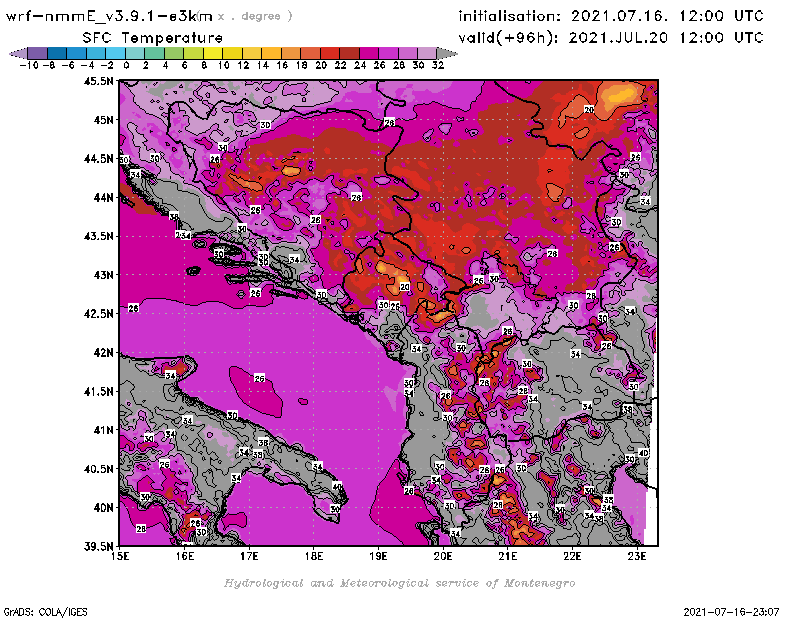The width and height of the screenshot is (800, 618).
Task: Pick the legend swatch between -8 and -6
Action: [57, 53]
